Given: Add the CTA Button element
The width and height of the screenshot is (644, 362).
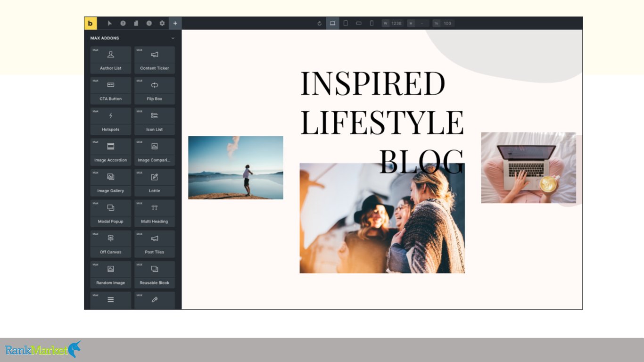Looking at the screenshot, I should coord(111,90).
